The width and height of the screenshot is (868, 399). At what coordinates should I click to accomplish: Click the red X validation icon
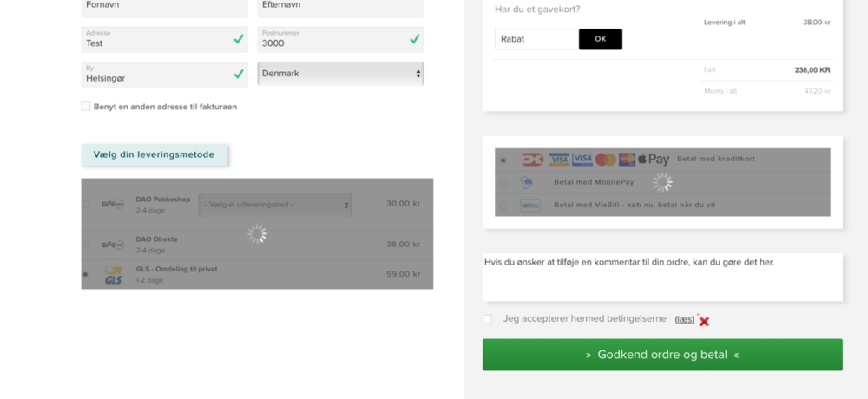[704, 321]
